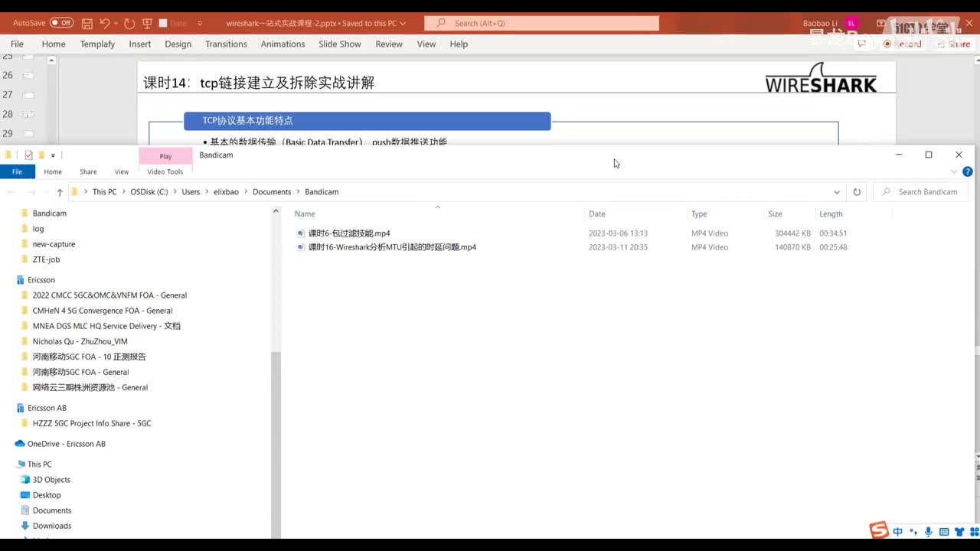Expand the File Explorer ribbon chevron
The height and width of the screenshot is (551, 980).
pyautogui.click(x=954, y=171)
